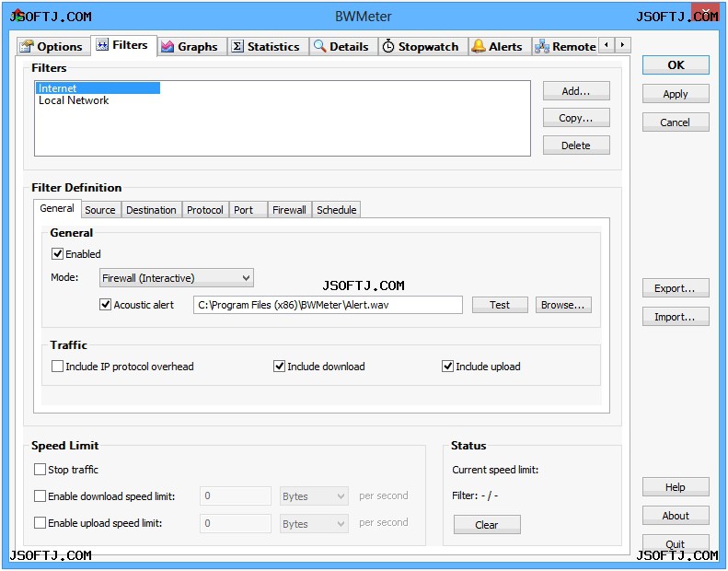Enable Include IP protocol overhead
The image size is (728, 571).
pyautogui.click(x=58, y=367)
